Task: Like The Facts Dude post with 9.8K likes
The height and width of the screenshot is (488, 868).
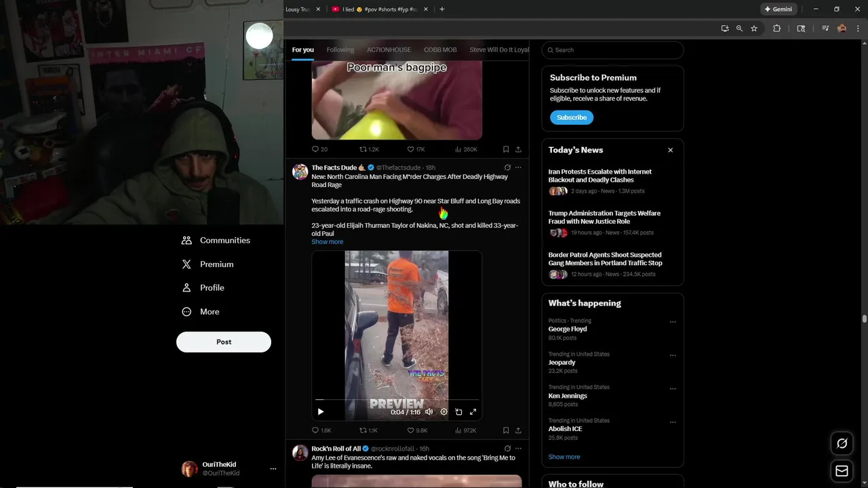Action: coord(416,430)
